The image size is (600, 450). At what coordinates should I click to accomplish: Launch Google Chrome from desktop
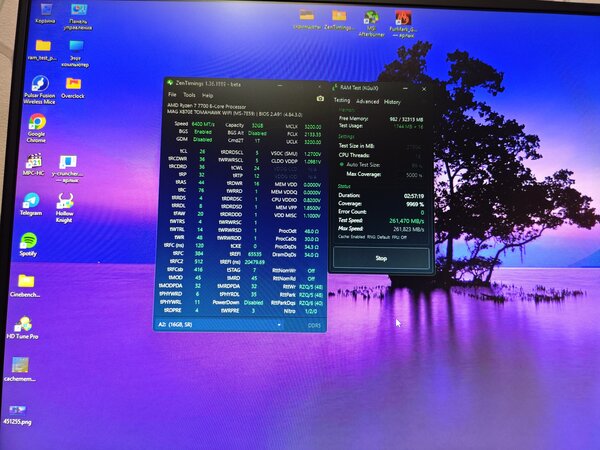(x=36, y=128)
